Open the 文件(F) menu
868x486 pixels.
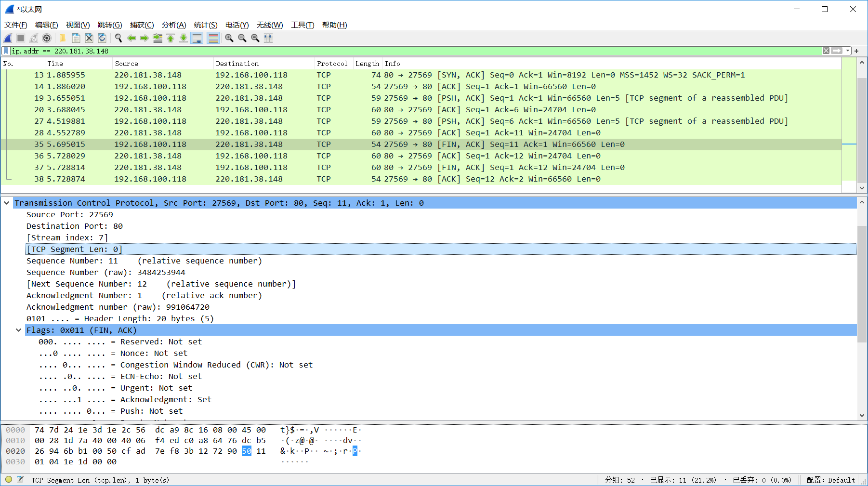pos(16,25)
